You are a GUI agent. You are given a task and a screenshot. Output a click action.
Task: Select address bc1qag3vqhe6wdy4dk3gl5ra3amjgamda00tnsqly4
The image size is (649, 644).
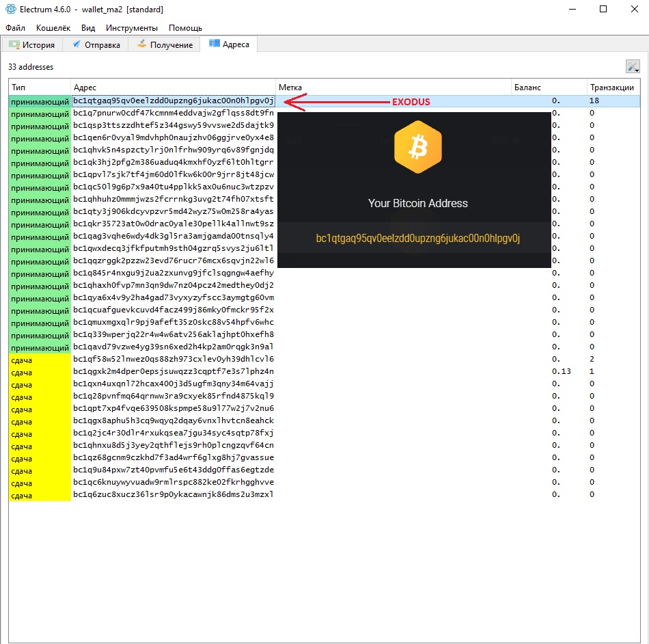[174, 236]
